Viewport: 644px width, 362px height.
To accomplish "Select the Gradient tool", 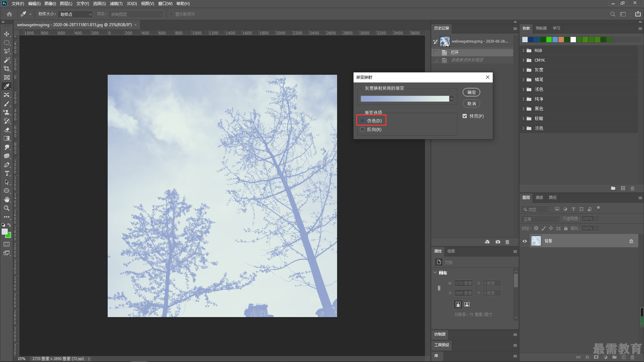I will click(x=7, y=138).
